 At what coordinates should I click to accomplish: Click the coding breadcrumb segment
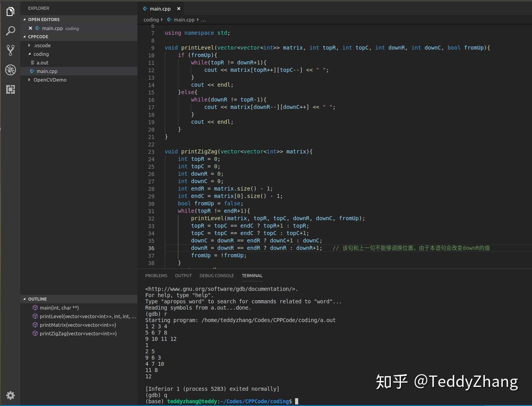coord(151,20)
